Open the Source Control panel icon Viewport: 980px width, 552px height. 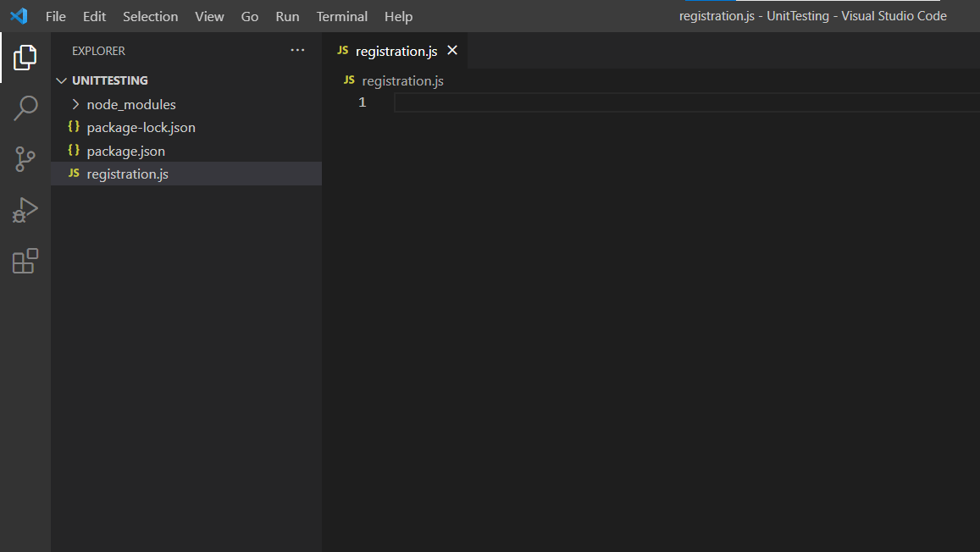tap(25, 158)
